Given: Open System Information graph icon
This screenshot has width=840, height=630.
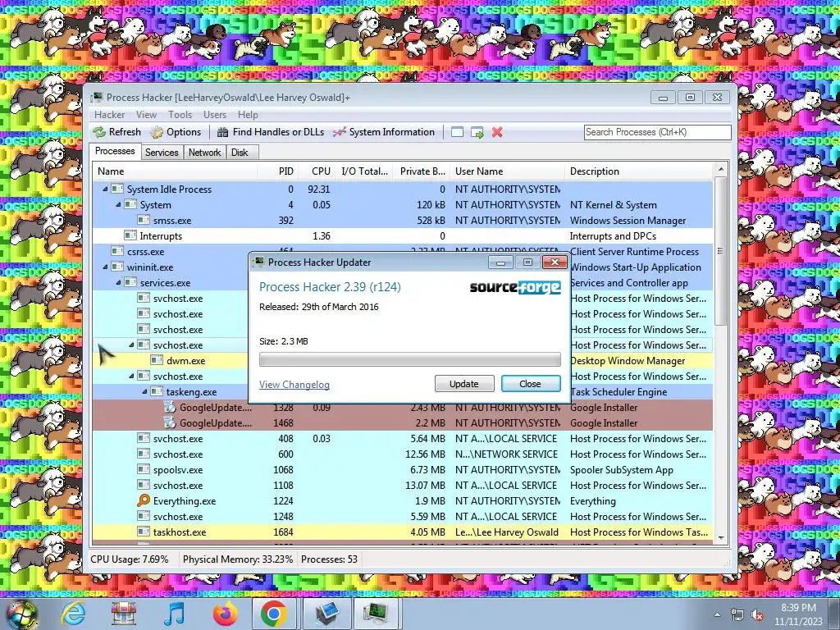Looking at the screenshot, I should point(339,132).
